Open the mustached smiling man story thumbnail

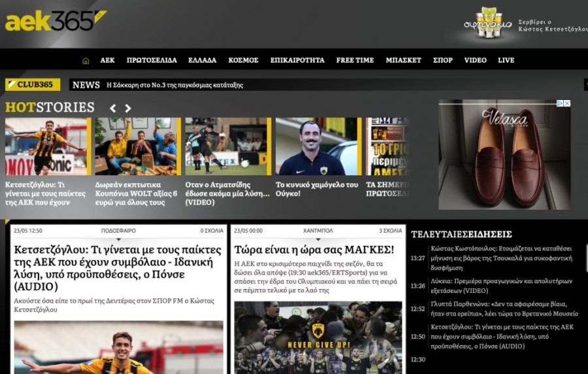coord(318,146)
